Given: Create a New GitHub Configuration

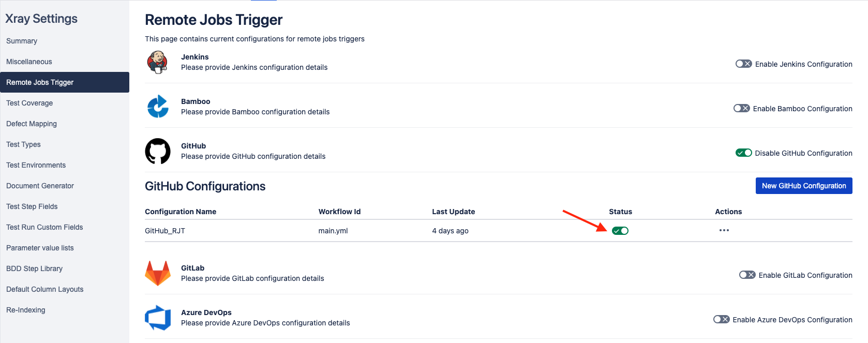Looking at the screenshot, I should coord(804,186).
